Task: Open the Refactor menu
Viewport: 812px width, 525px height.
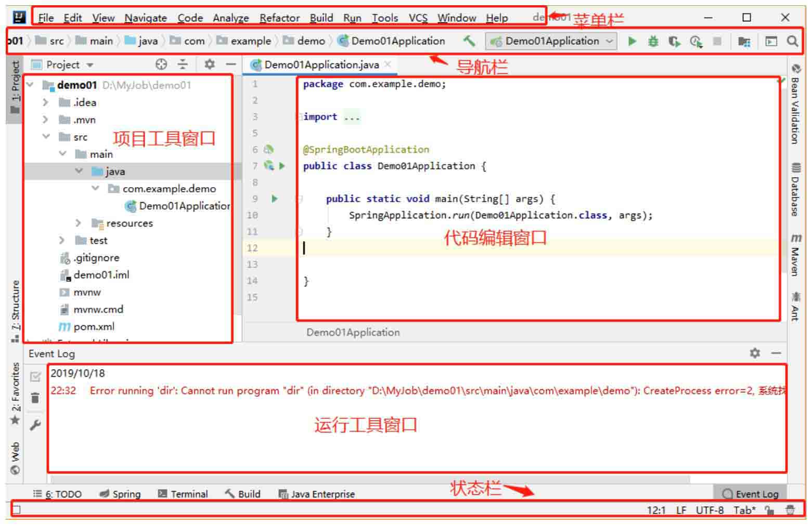Action: tap(279, 18)
